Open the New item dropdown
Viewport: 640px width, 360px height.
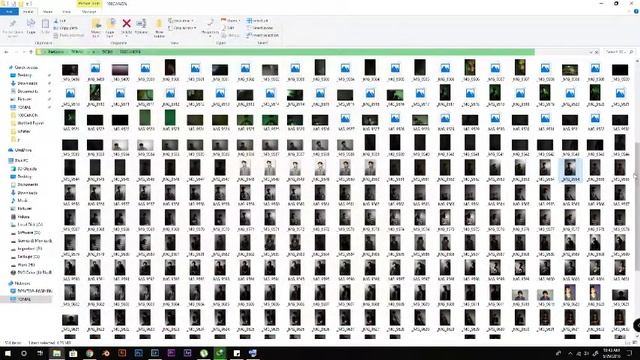tap(181, 20)
